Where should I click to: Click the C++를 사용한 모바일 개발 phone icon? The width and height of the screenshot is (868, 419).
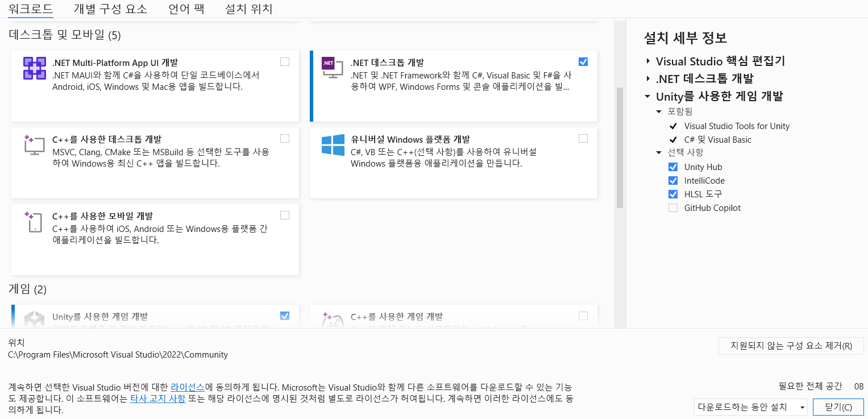click(x=35, y=222)
